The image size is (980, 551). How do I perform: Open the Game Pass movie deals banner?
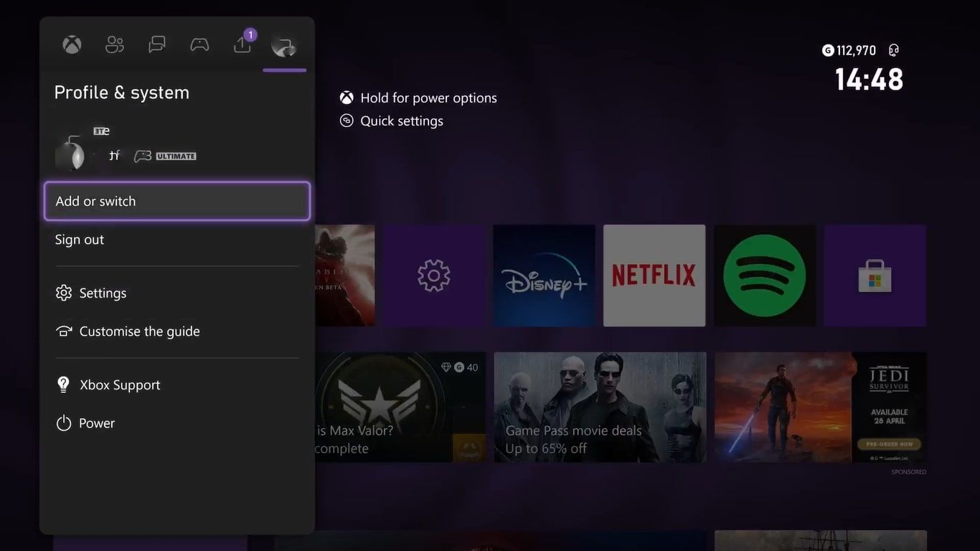point(600,407)
